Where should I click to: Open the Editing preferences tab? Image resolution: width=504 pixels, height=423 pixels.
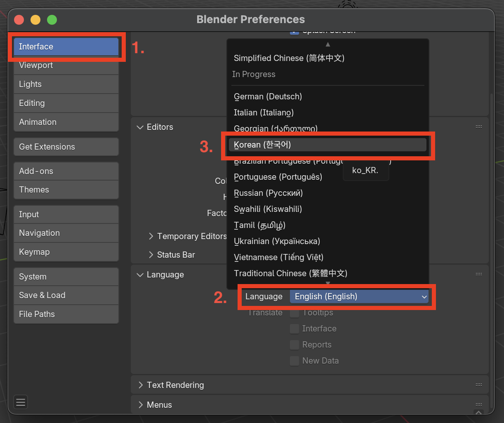[x=66, y=103]
